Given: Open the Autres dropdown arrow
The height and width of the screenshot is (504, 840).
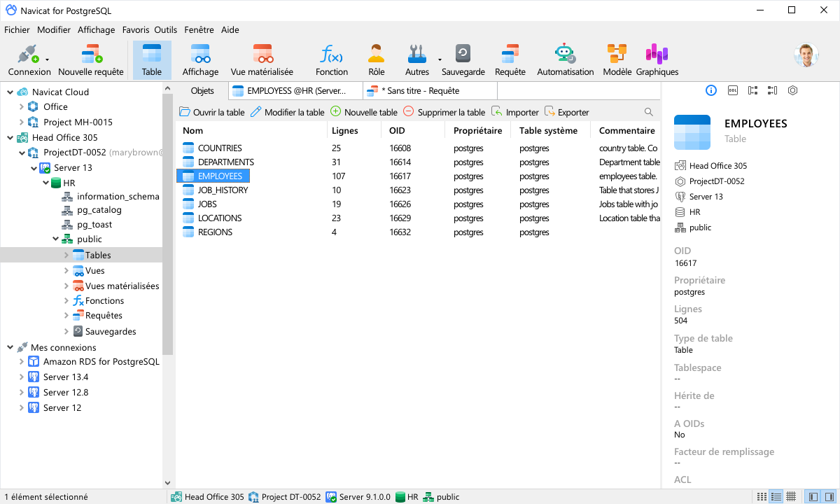Looking at the screenshot, I should click(440, 60).
